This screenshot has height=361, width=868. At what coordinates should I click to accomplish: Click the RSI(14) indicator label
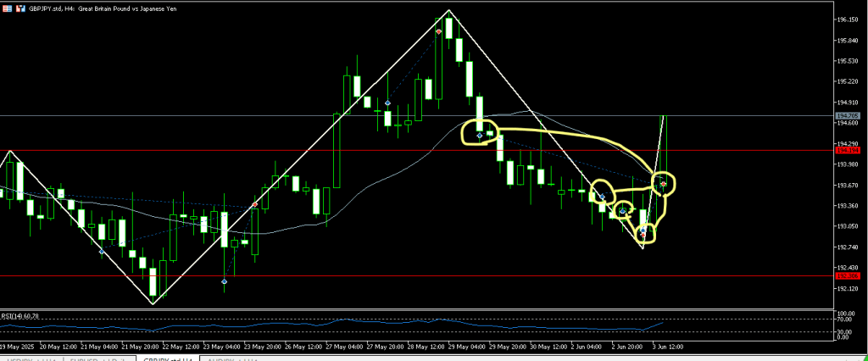tap(17, 316)
